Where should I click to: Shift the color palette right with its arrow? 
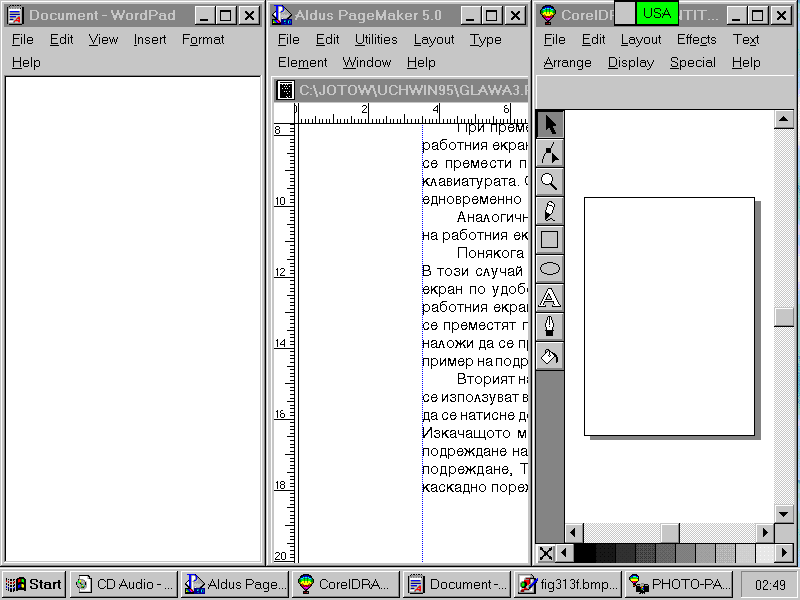click(784, 553)
